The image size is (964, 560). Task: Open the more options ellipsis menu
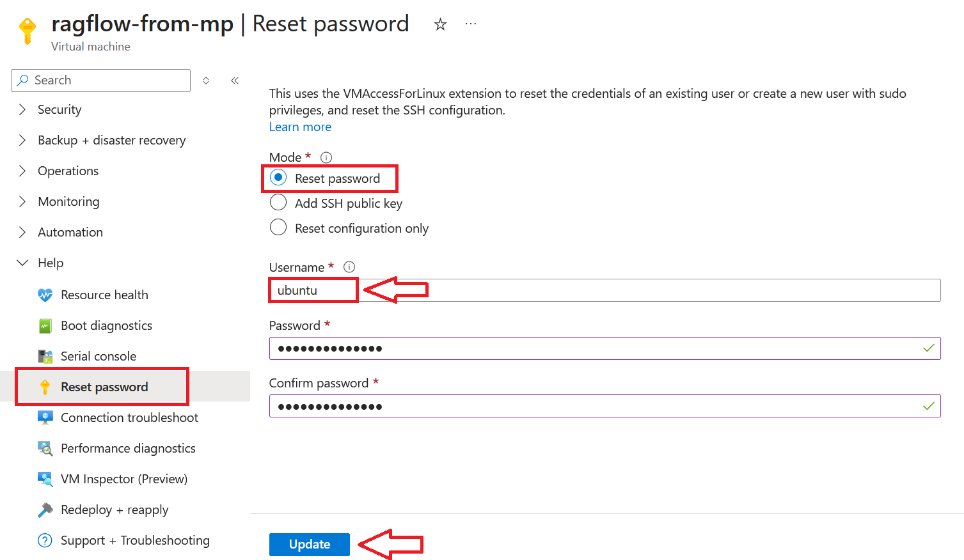471,24
